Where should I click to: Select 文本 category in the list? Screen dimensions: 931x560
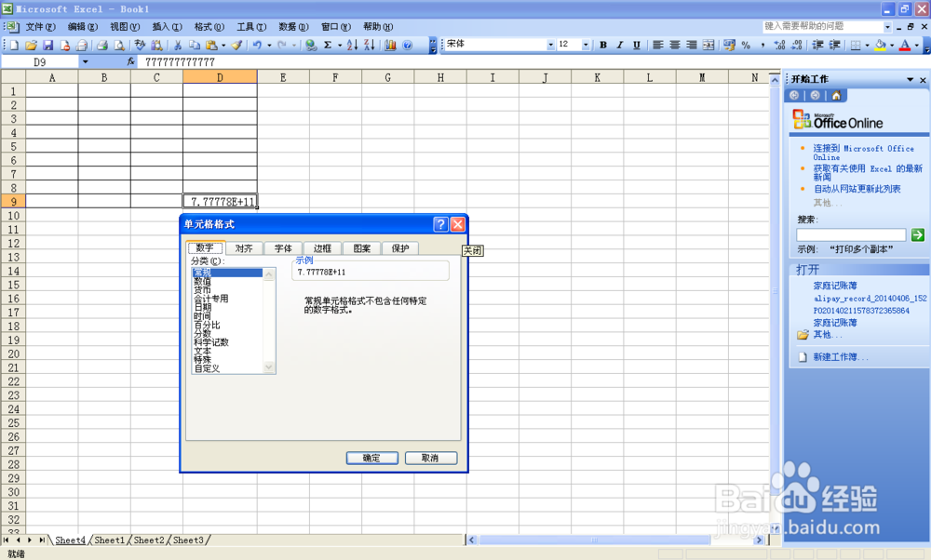pyautogui.click(x=202, y=352)
